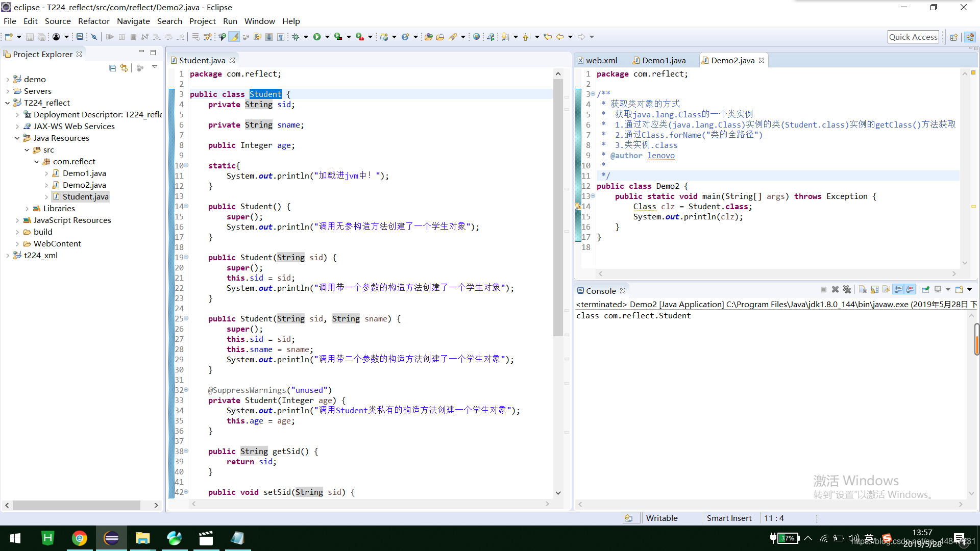Open File Explorer from the taskbar
This screenshot has height=551, width=980.
[x=142, y=538]
